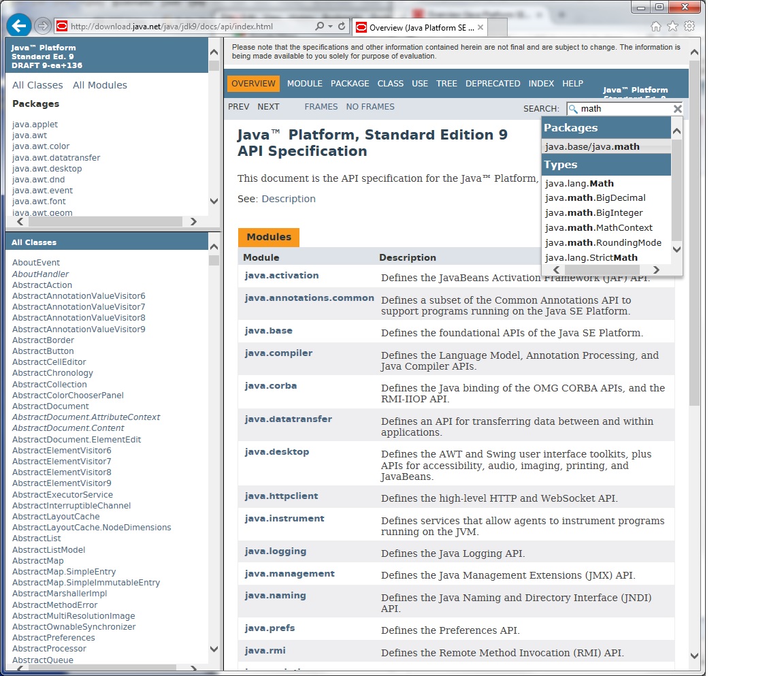Open the address bar autocomplete dropdown arrow
This screenshot has height=676, width=784.
(331, 27)
